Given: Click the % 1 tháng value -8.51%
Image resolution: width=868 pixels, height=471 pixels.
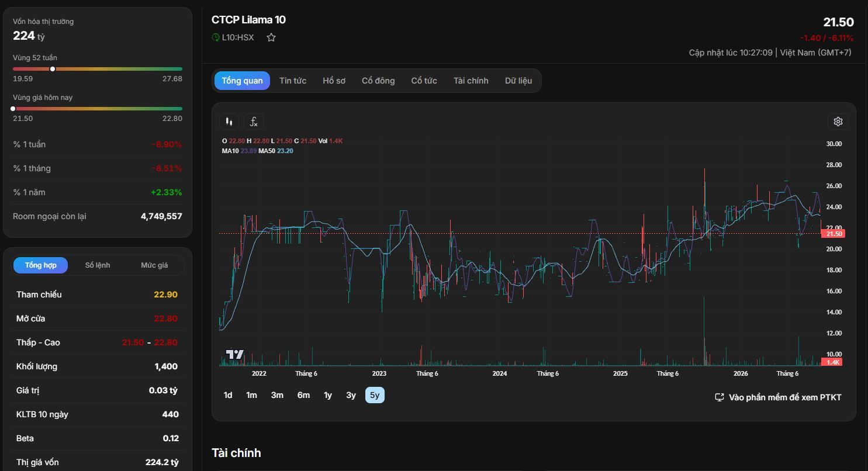Looking at the screenshot, I should (x=167, y=168).
